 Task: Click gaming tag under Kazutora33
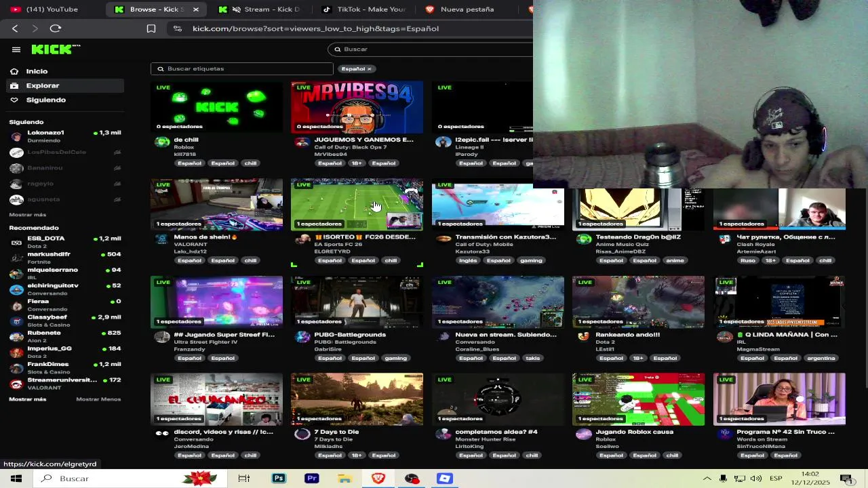tap(531, 261)
